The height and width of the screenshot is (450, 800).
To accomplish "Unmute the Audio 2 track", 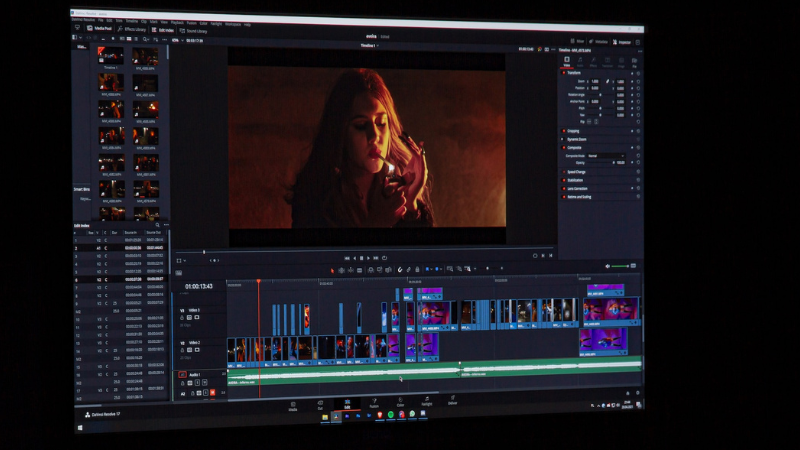I will (212, 392).
